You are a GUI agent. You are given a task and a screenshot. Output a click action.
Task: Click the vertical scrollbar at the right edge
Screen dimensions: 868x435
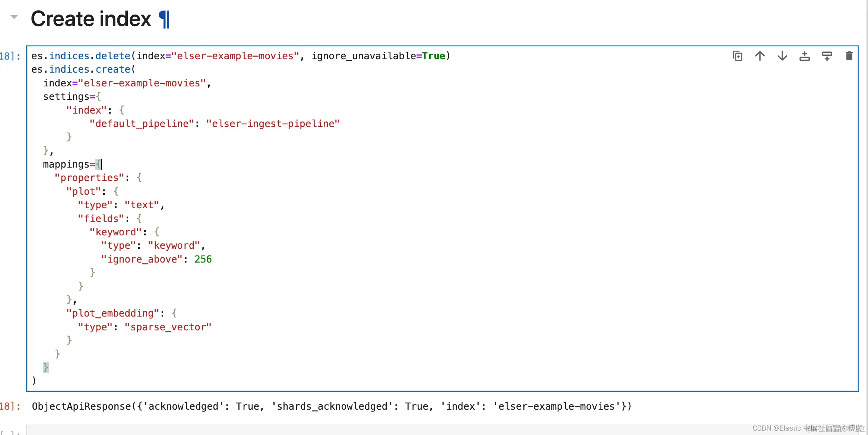[x=867, y=216]
